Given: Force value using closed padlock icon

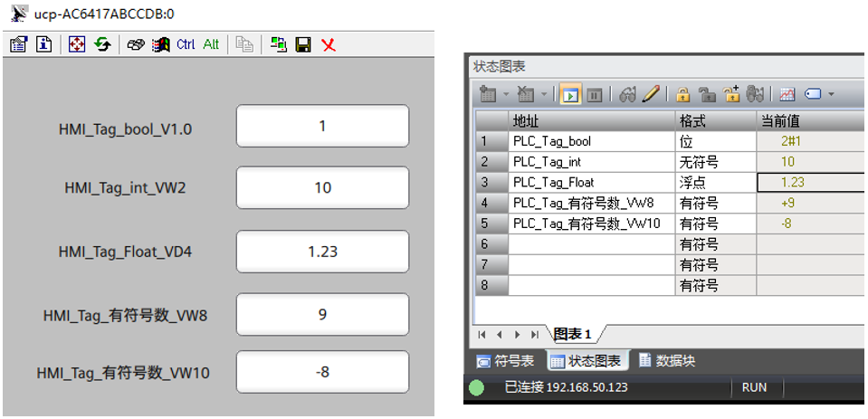Looking at the screenshot, I should [x=683, y=95].
